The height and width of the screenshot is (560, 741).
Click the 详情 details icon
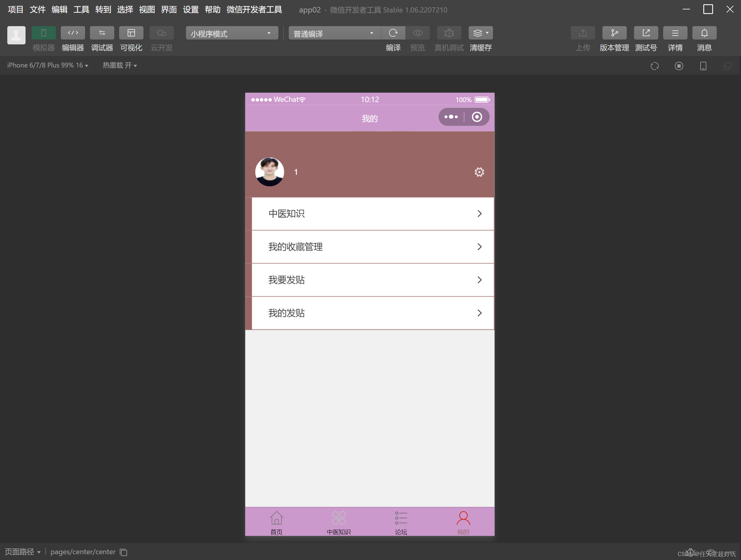pyautogui.click(x=675, y=33)
